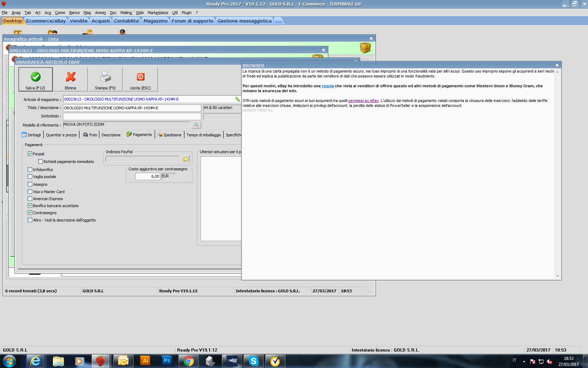Open the Dettagli tab
Image resolution: width=588 pixels, height=368 pixels.
[x=31, y=135]
